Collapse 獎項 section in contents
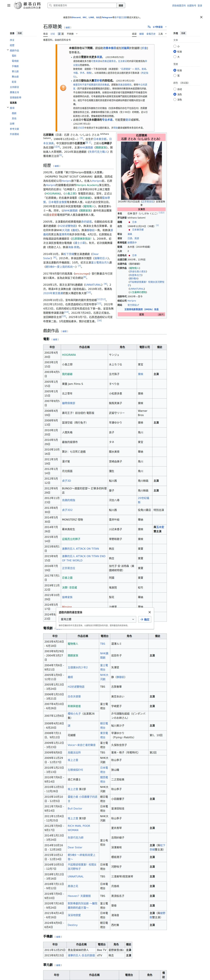This screenshot has height=980, width=210. (8, 108)
